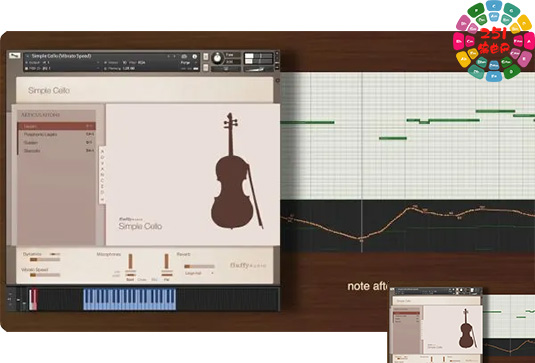Adjust the Spot microphone fader
This screenshot has height=363, width=535.
point(131,261)
